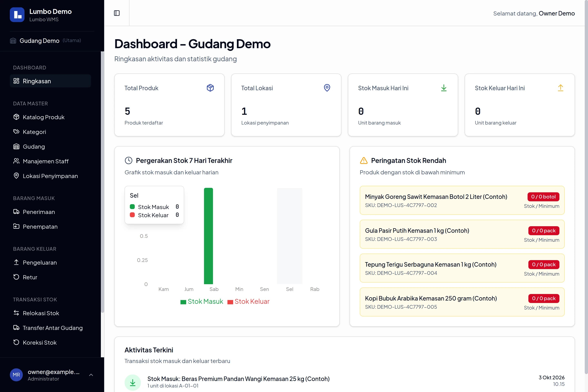Go to Retur page
Viewport: 588px width, 392px height.
tap(50, 277)
